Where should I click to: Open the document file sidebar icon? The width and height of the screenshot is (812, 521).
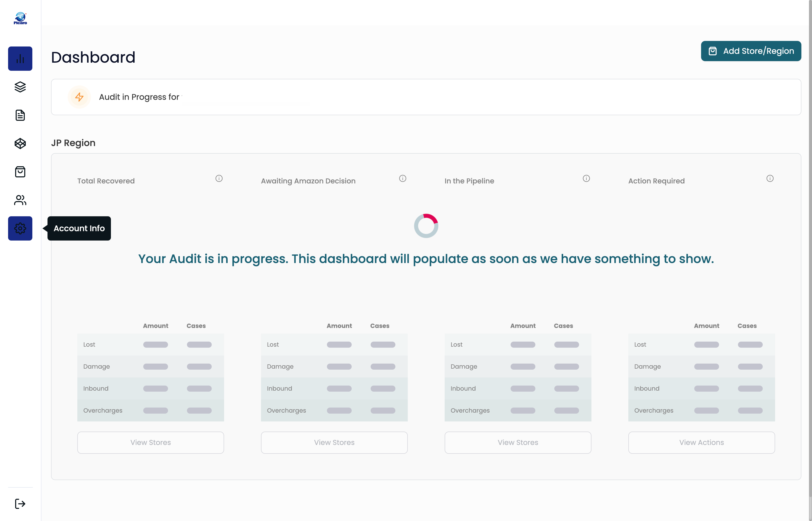(x=20, y=115)
